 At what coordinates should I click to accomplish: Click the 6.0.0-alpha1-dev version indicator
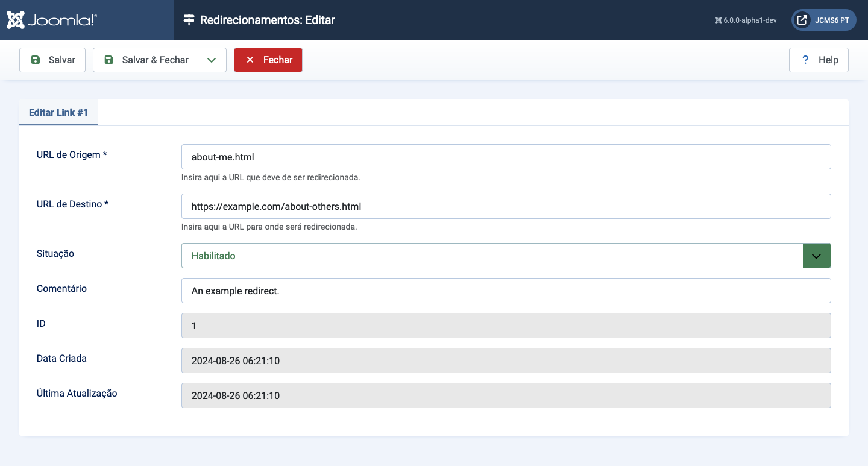coord(746,20)
